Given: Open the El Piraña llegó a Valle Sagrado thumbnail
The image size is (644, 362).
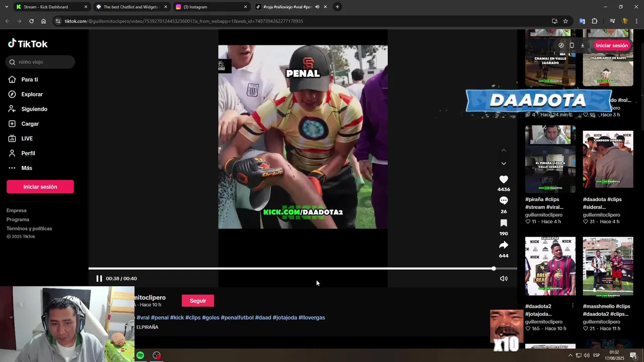Looking at the screenshot, I should [550, 159].
